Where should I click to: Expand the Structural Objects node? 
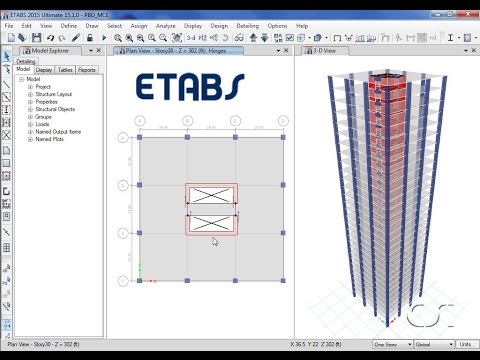[x=30, y=109]
